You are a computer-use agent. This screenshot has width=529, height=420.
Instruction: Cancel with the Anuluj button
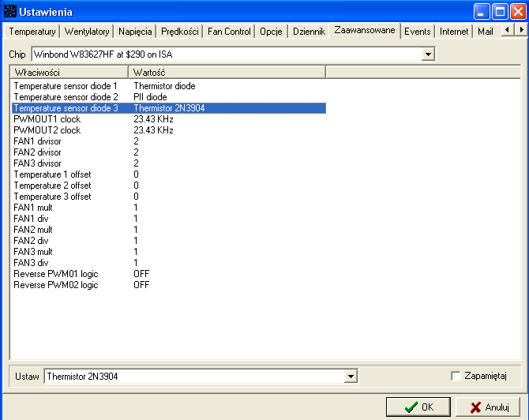coord(488,407)
